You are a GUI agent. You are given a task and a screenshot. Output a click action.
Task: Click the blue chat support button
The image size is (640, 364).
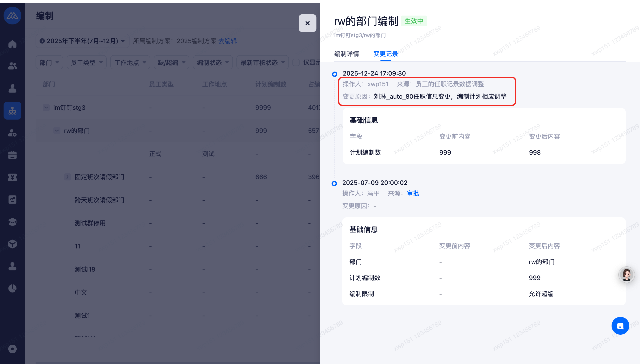[620, 326]
